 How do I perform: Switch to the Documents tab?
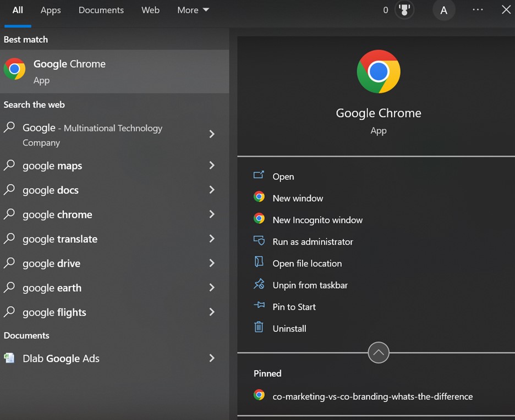pos(101,10)
